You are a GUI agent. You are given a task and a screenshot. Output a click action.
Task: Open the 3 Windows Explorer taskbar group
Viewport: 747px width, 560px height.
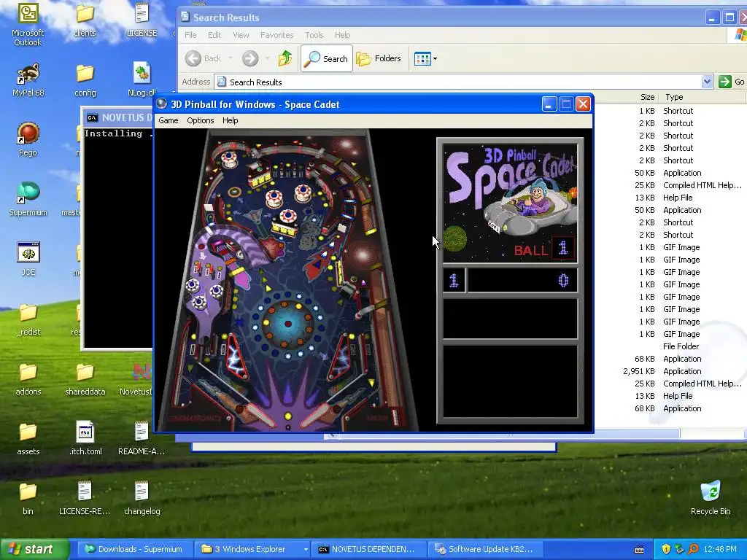click(x=253, y=549)
